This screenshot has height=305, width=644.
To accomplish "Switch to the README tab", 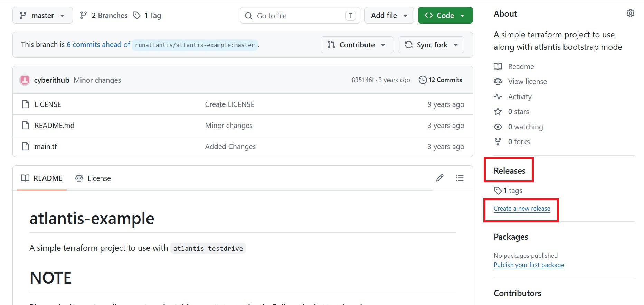I will tap(42, 178).
